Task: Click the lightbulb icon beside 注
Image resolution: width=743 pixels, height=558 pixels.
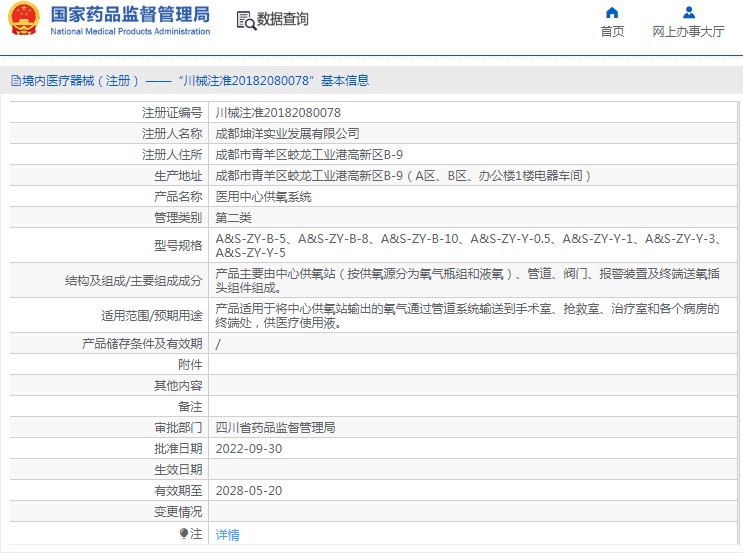Action: click(x=184, y=534)
